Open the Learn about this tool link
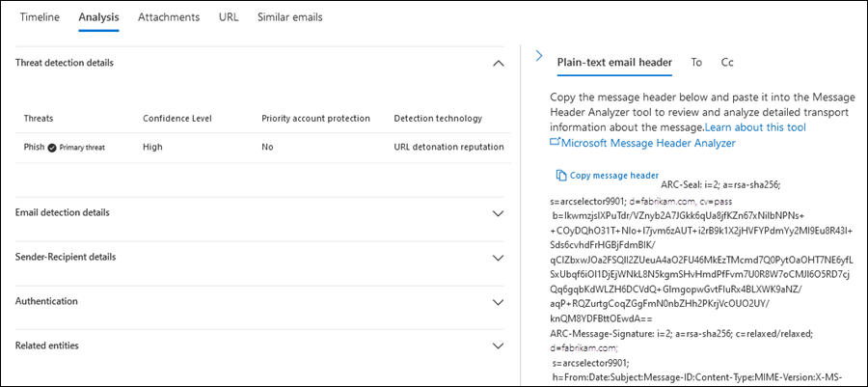 pos(755,127)
